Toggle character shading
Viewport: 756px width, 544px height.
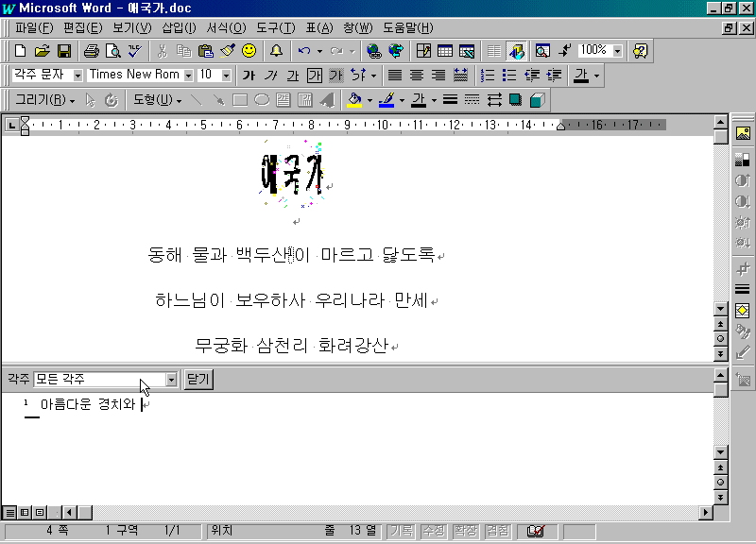[x=336, y=76]
